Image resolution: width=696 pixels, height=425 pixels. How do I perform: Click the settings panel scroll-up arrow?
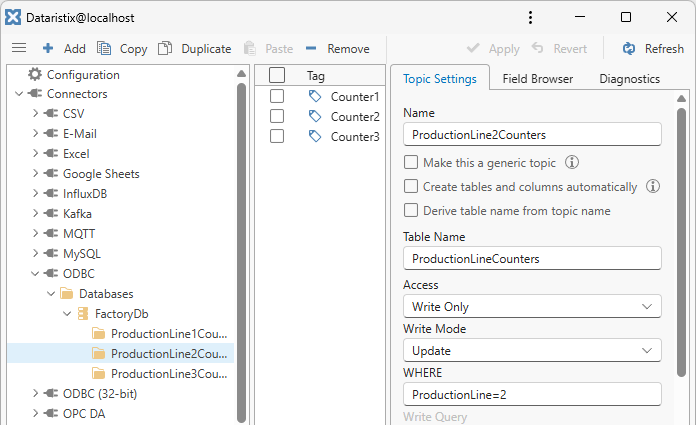681,99
